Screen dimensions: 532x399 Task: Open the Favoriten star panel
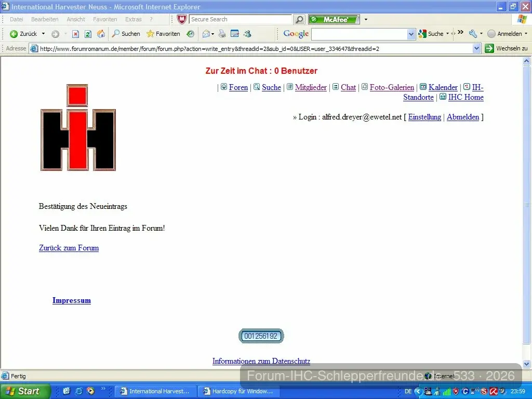(163, 34)
